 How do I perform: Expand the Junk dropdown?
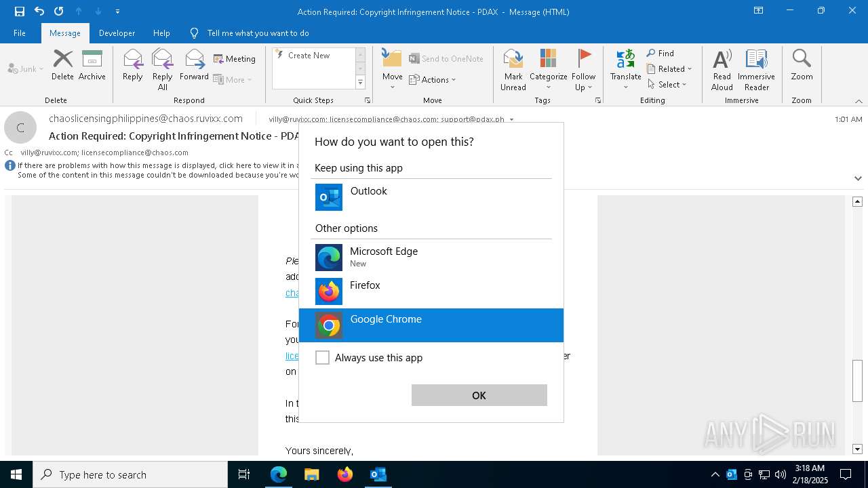click(x=26, y=68)
